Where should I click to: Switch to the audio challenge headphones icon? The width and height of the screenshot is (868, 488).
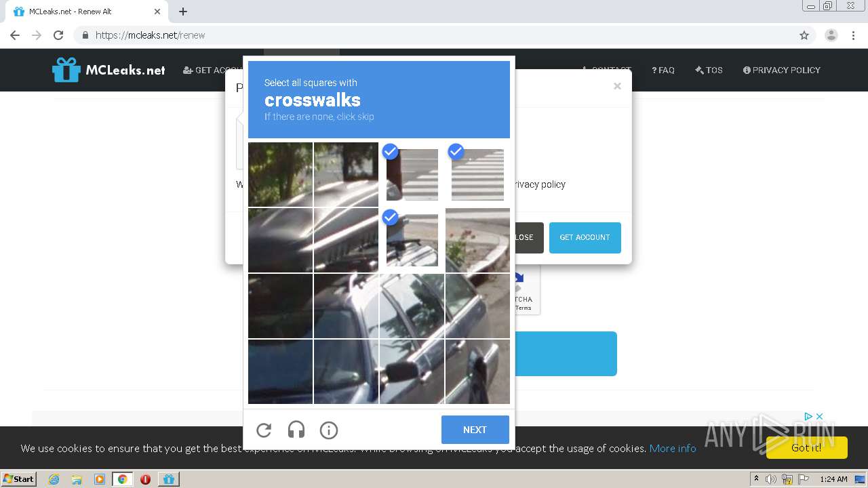point(296,430)
